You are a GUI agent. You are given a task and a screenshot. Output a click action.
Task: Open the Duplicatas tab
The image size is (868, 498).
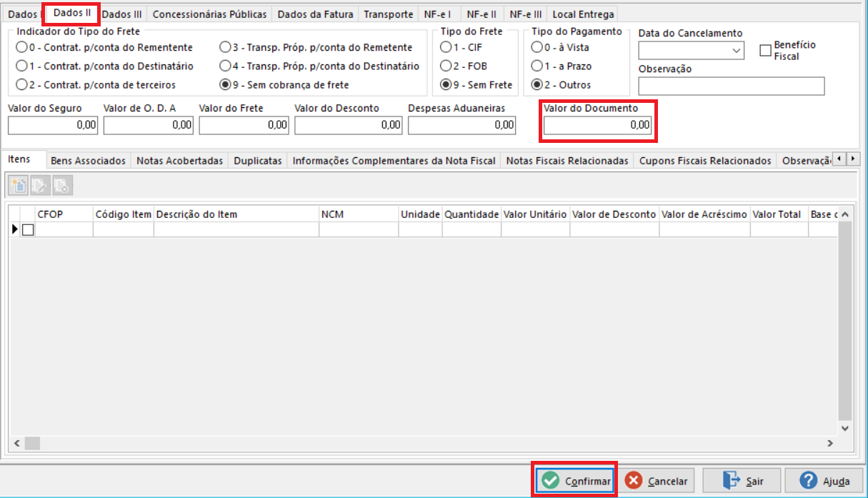(x=258, y=161)
